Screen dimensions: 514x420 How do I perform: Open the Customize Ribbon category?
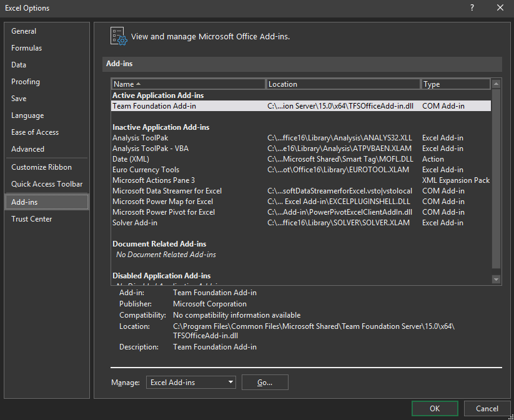pos(47,167)
